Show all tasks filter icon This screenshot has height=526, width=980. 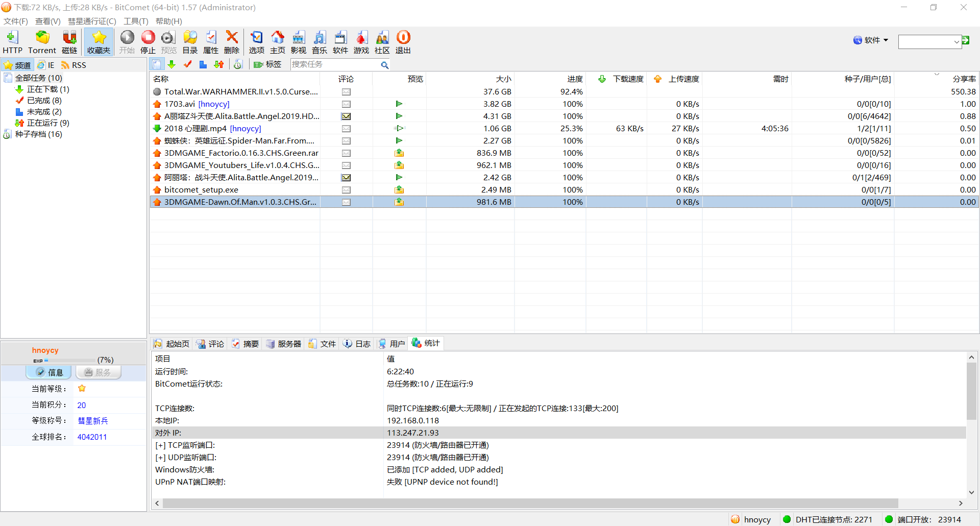[x=157, y=64]
